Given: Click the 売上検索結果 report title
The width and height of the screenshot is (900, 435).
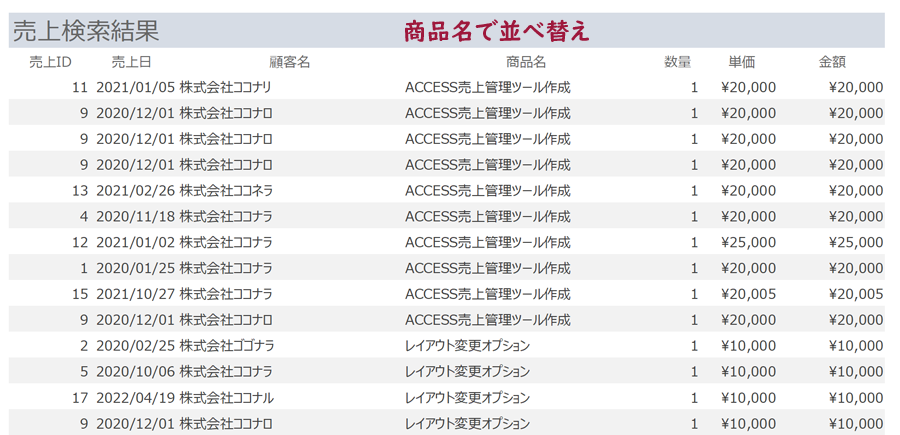Looking at the screenshot, I should click(x=86, y=31).
